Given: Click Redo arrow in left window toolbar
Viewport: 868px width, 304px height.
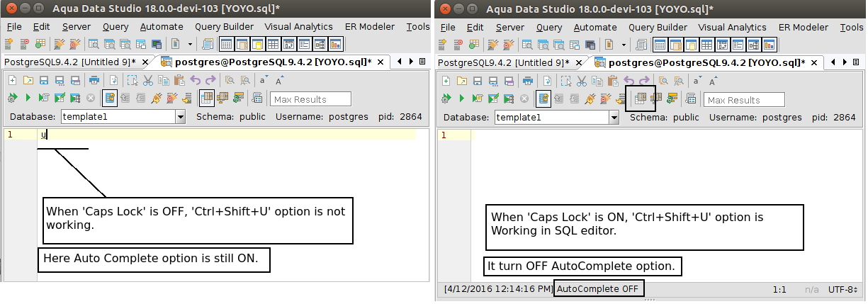Looking at the screenshot, I should [x=210, y=80].
